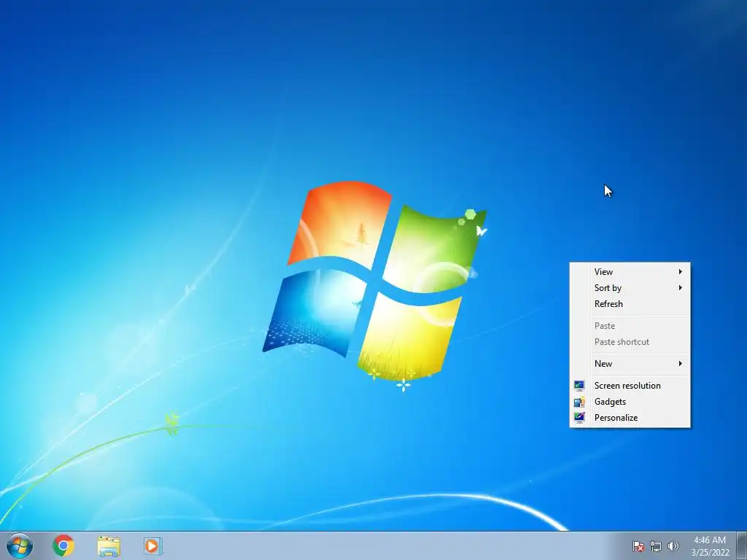
Task: Open the volume speaker tray icon
Action: 673,546
